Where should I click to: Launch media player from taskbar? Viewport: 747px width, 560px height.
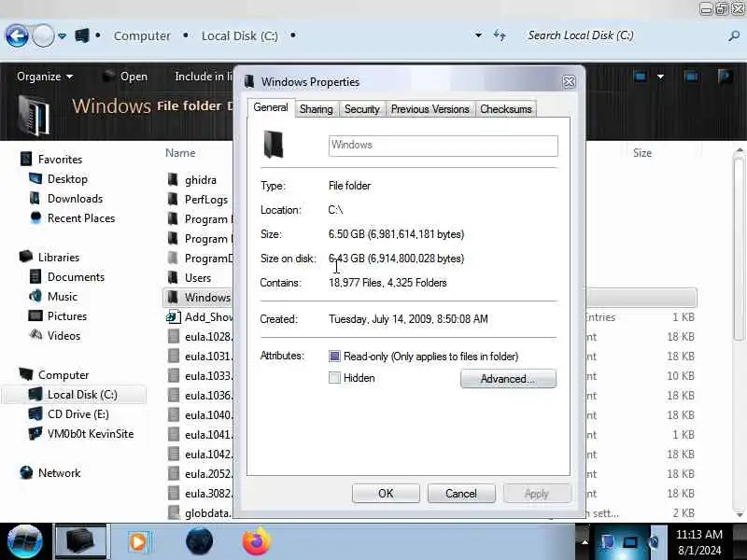138,541
